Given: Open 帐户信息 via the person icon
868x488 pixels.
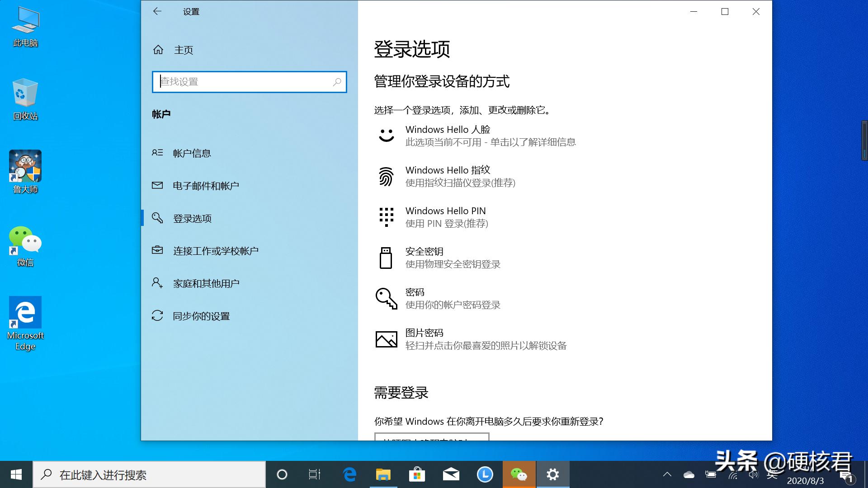Looking at the screenshot, I should [x=157, y=153].
